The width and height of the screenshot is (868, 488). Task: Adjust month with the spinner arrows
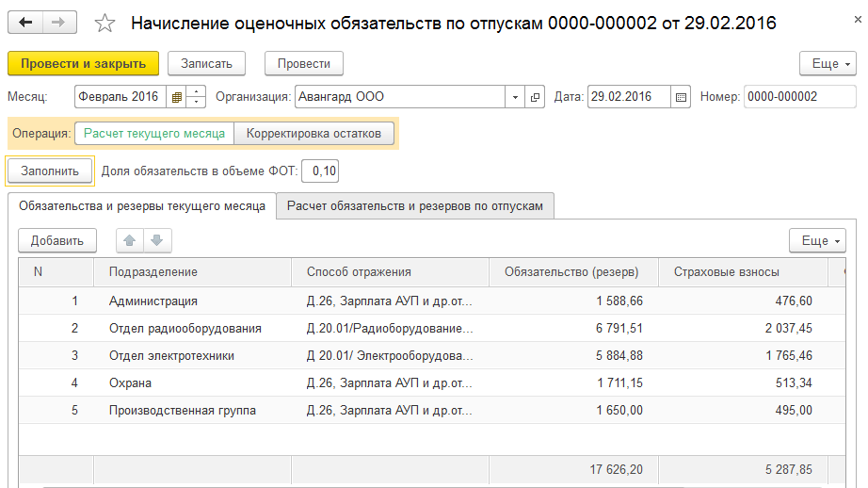(196, 97)
